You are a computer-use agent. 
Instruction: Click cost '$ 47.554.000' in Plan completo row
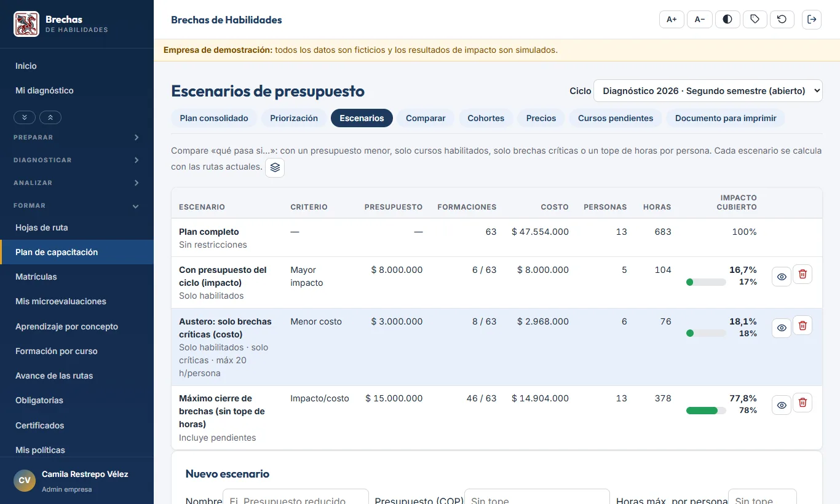[x=540, y=232]
